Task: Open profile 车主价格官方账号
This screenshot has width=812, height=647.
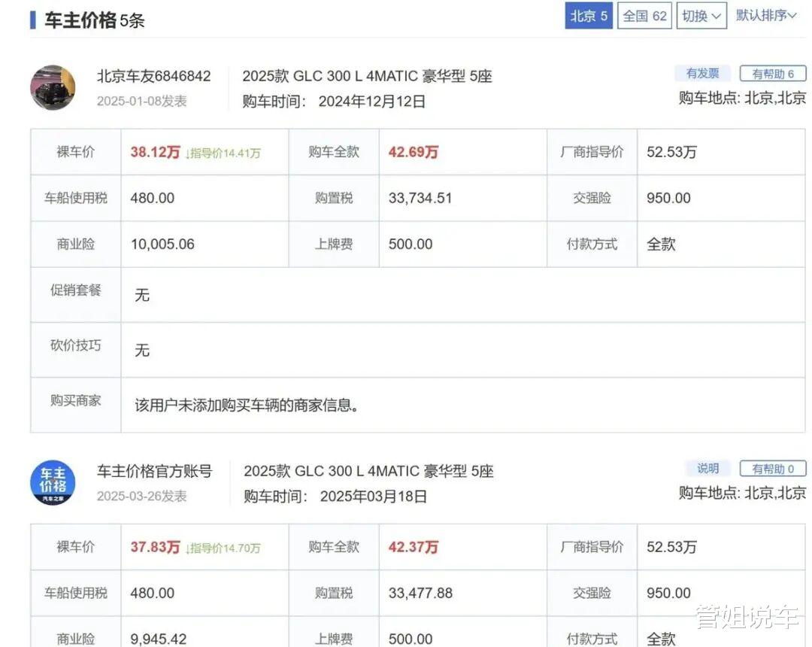Action: (154, 471)
